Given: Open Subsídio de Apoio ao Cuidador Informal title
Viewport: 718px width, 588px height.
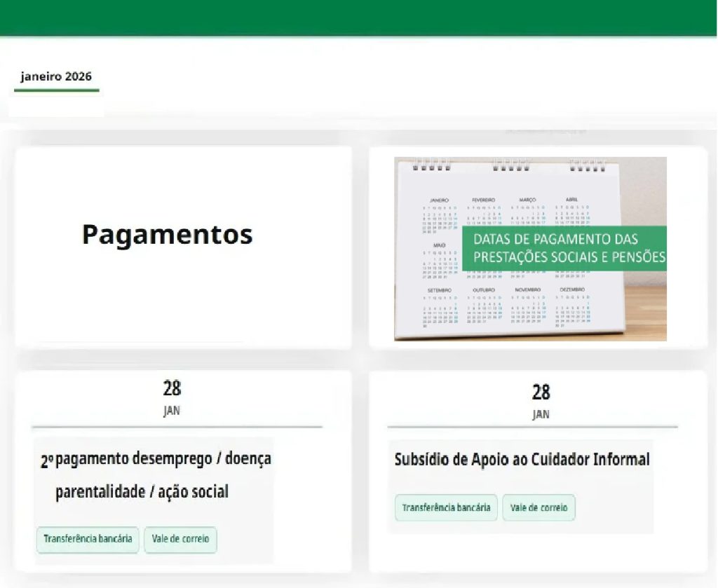Looking at the screenshot, I should [522, 460].
